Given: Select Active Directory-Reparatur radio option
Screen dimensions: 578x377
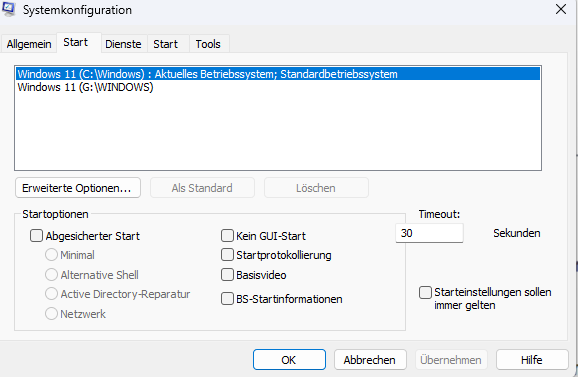Looking at the screenshot, I should click(x=51, y=294).
